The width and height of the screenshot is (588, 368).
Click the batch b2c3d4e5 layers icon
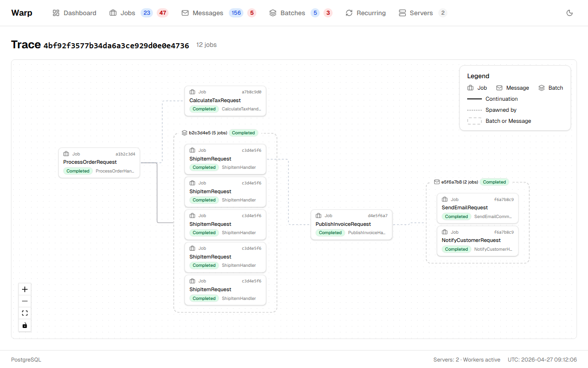point(185,133)
